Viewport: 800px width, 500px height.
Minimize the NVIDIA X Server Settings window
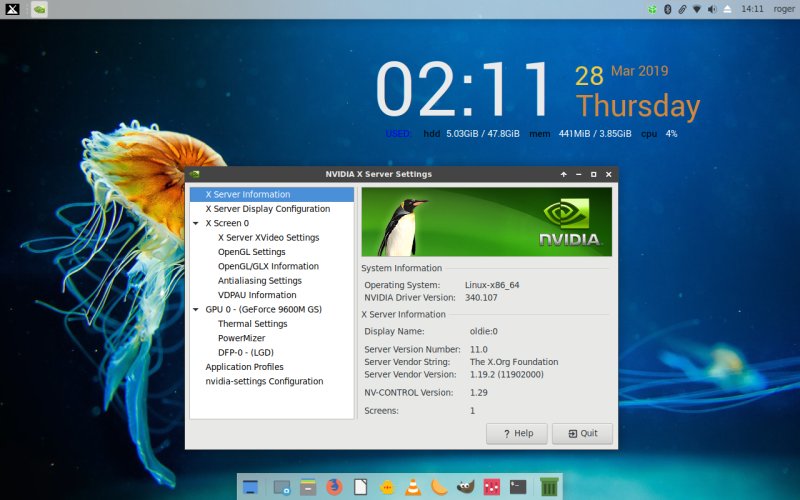coord(579,174)
